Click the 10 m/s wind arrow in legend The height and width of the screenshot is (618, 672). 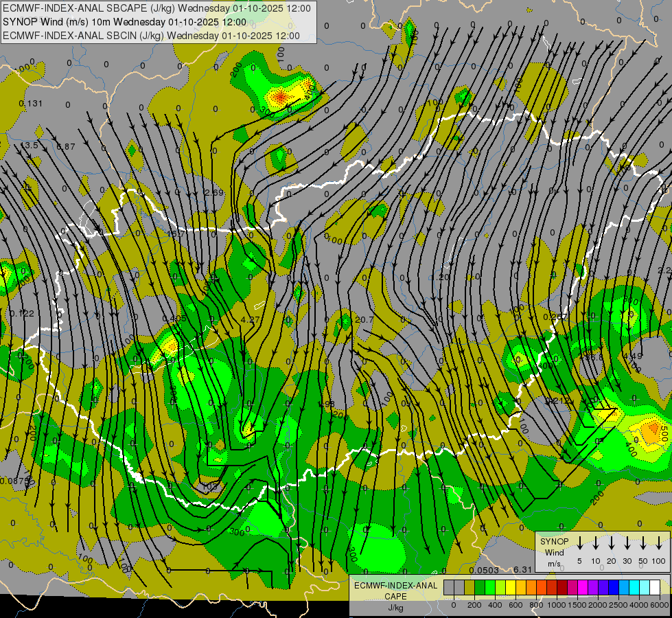596,544
